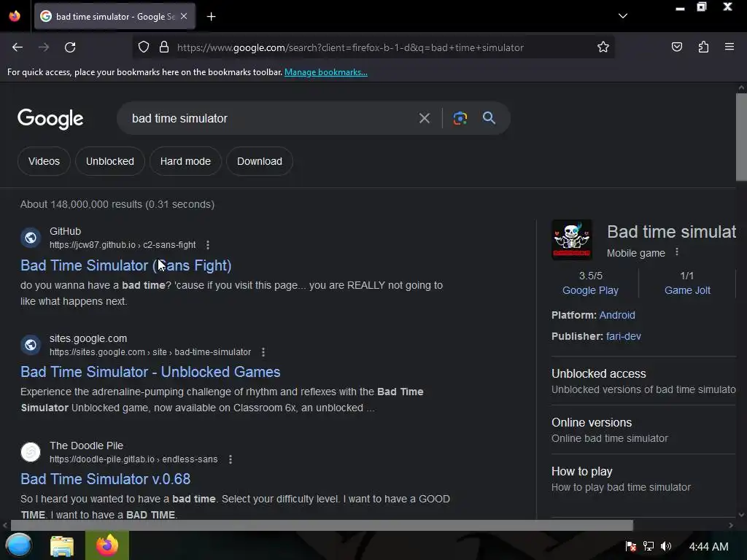Open File Explorer from the taskbar

(62, 546)
